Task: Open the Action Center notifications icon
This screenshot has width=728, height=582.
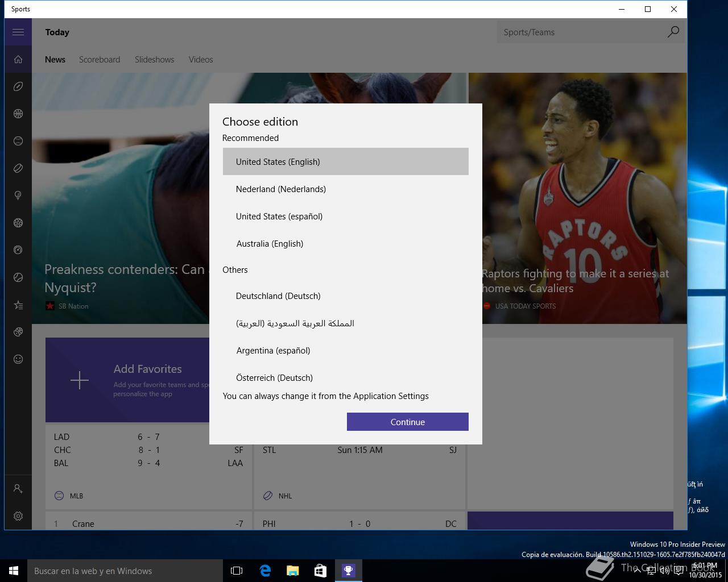Action: point(679,571)
